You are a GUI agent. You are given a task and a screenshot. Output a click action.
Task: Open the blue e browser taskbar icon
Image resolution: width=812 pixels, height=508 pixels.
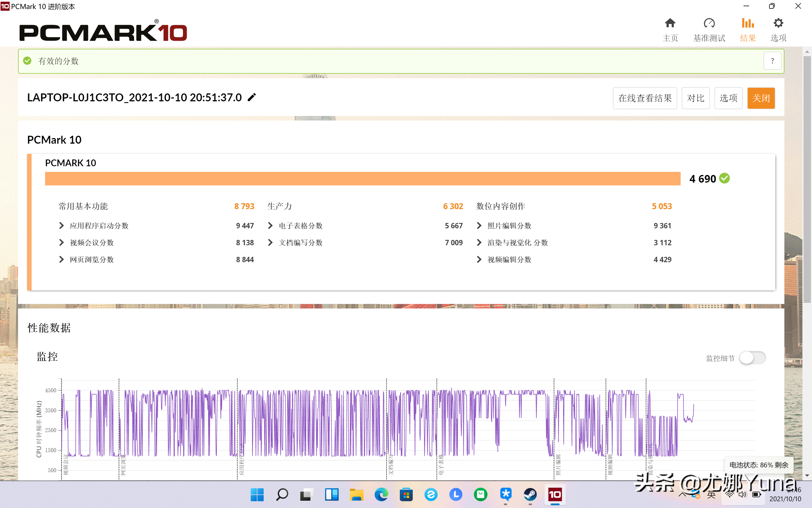431,494
